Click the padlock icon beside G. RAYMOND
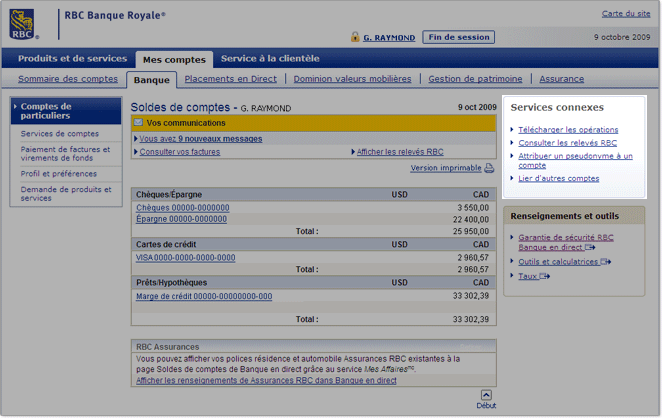The height and width of the screenshot is (418, 662). pos(355,37)
